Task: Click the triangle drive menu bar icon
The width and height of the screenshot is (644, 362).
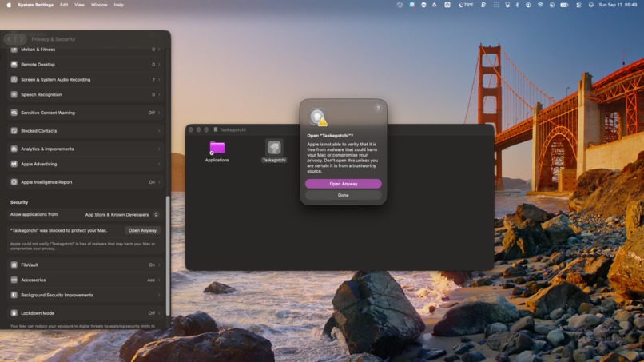Action: pos(434,5)
